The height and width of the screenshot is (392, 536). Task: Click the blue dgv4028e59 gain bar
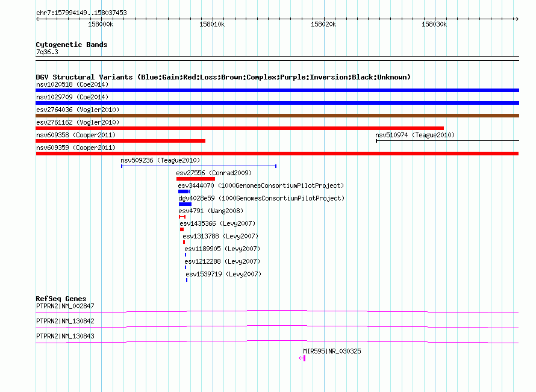(185, 204)
